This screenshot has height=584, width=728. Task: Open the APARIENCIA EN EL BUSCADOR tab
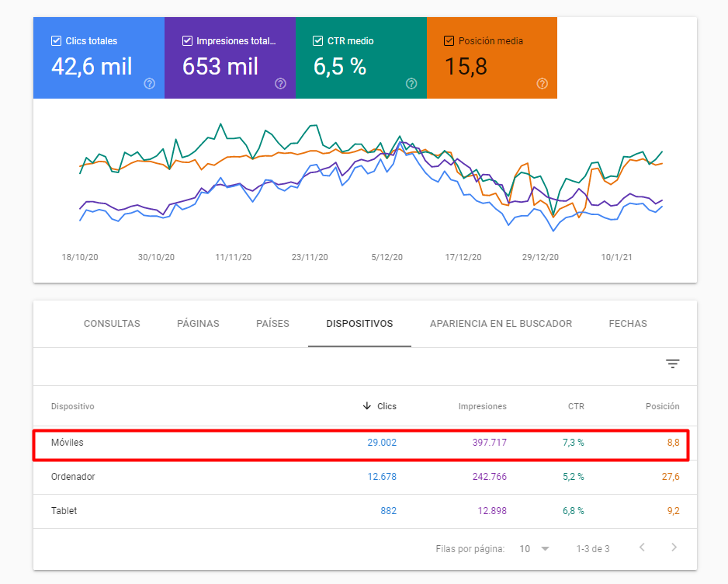point(501,324)
